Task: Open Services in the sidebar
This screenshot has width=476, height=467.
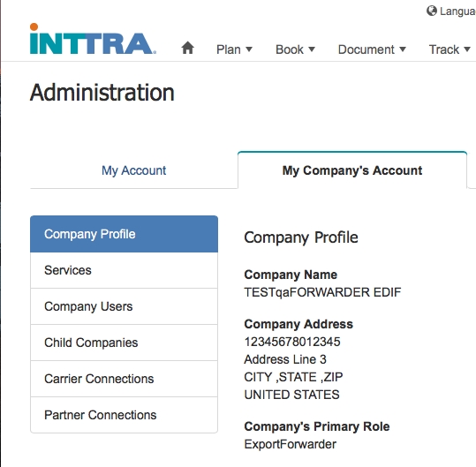Action: point(125,270)
